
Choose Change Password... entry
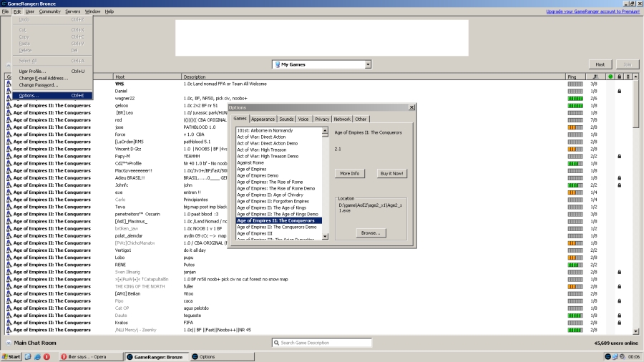pos(52,85)
